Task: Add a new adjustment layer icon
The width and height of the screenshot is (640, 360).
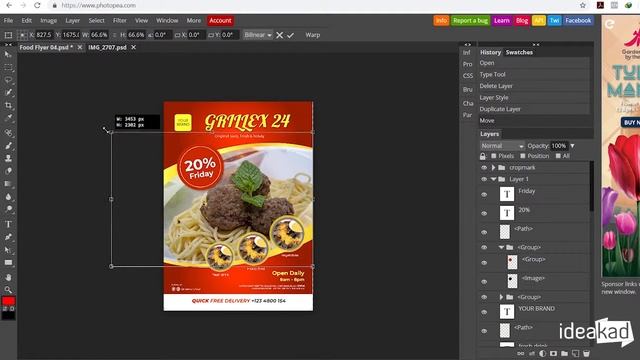Action: 542,353
